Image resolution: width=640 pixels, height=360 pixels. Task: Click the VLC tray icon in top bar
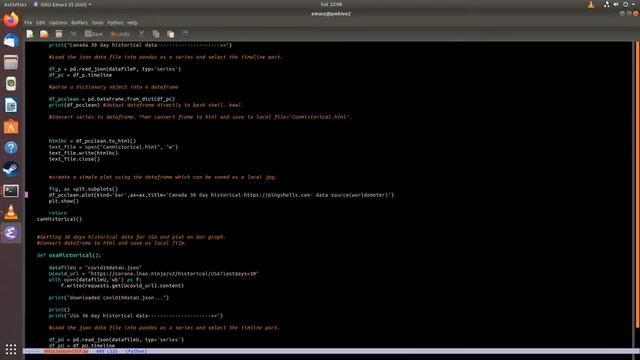click(591, 4)
